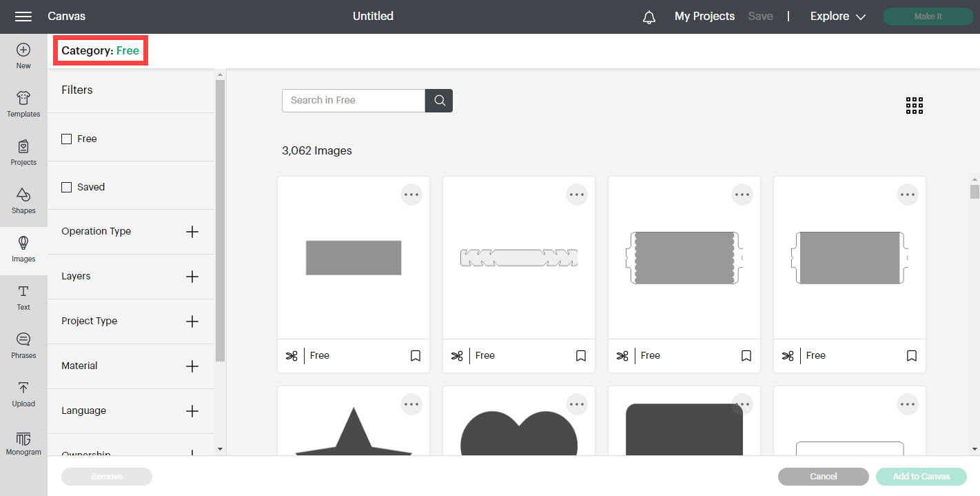
Task: Go to My Projects
Action: [x=704, y=17]
